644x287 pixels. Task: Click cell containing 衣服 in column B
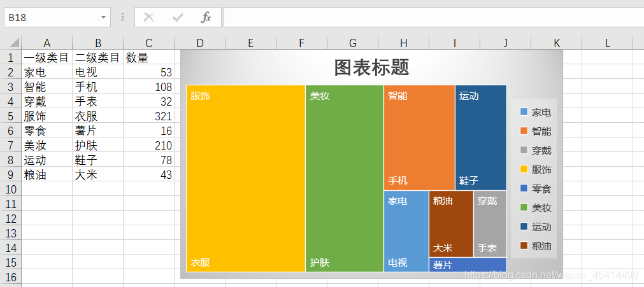pos(97,116)
